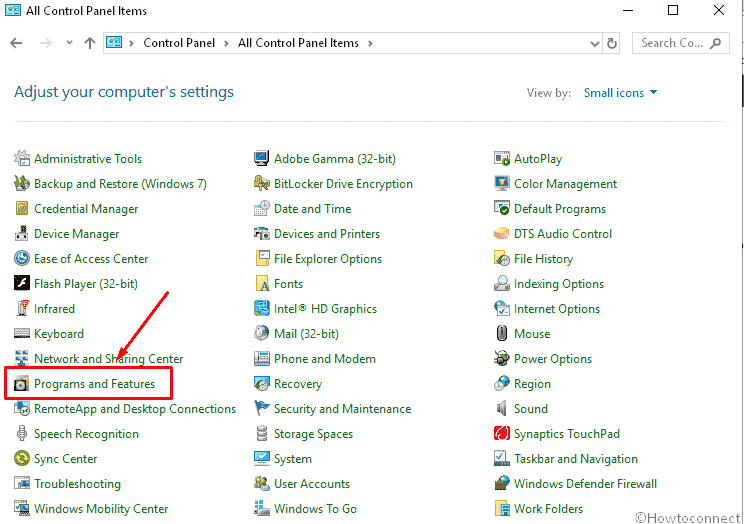Open the Credential Manager safe icon

click(22, 208)
